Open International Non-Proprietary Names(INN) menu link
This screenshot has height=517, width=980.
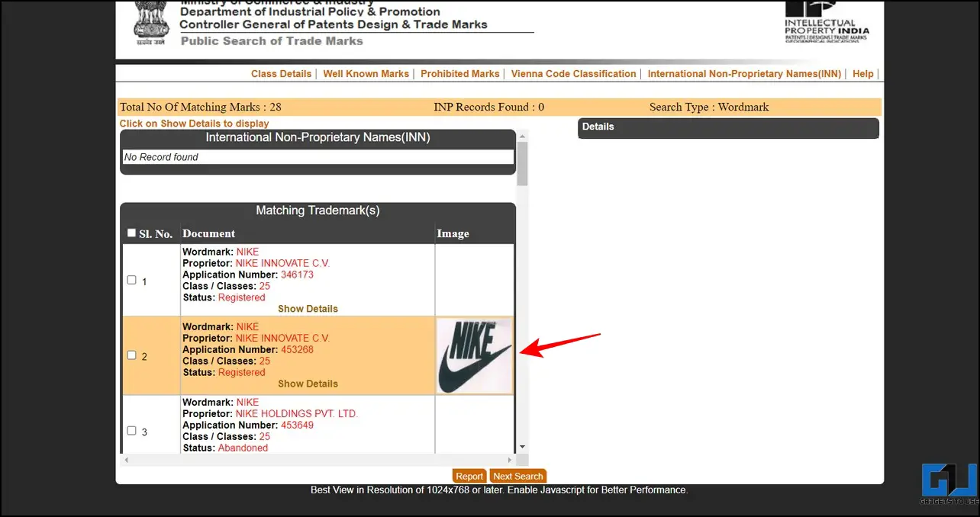click(744, 74)
